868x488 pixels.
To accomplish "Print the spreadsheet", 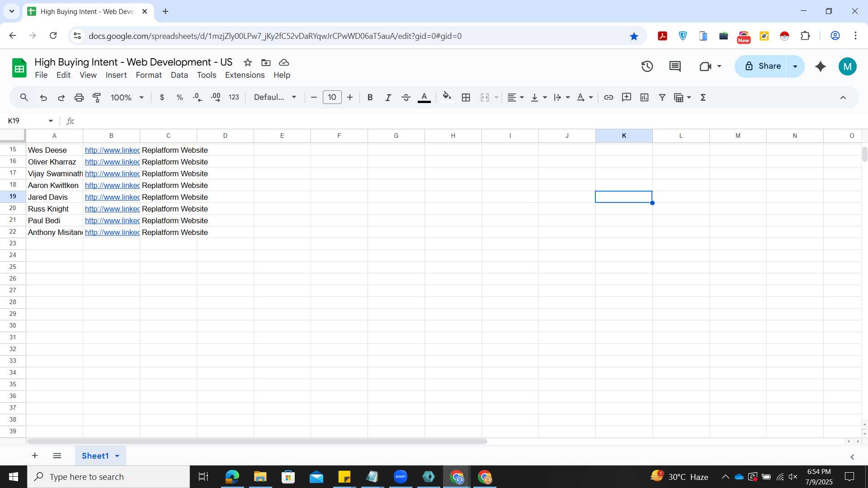I will pyautogui.click(x=79, y=97).
